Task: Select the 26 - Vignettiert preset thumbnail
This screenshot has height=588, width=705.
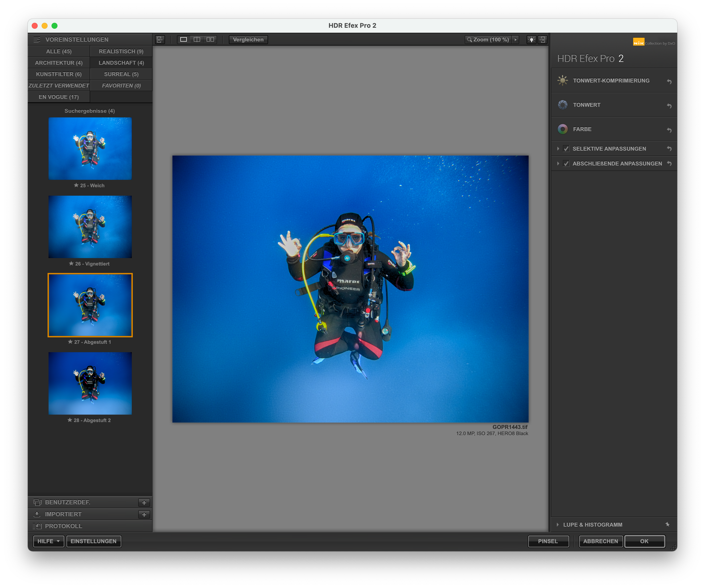Action: [90, 227]
